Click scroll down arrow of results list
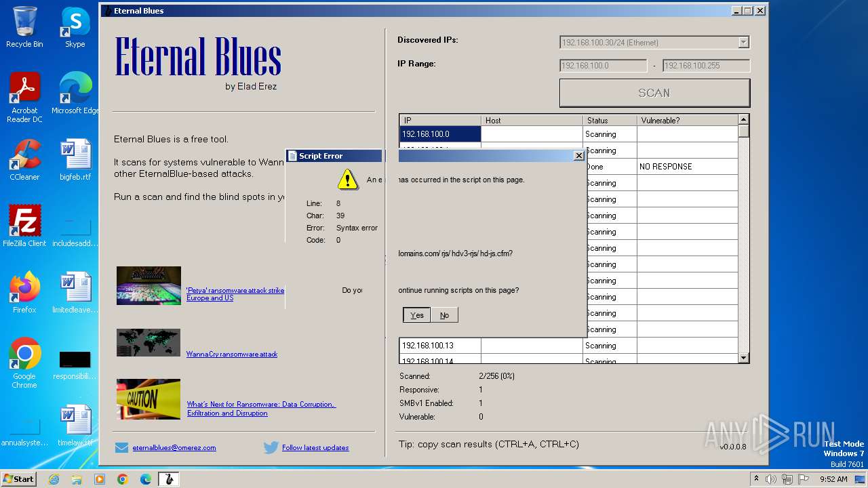Viewport: 868px width, 488px height. 744,358
